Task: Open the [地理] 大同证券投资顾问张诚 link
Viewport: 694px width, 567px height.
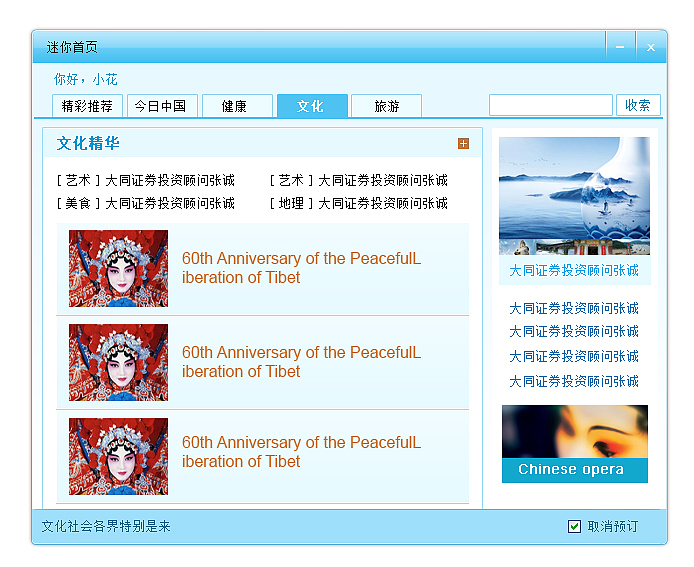Action: pyautogui.click(x=359, y=203)
